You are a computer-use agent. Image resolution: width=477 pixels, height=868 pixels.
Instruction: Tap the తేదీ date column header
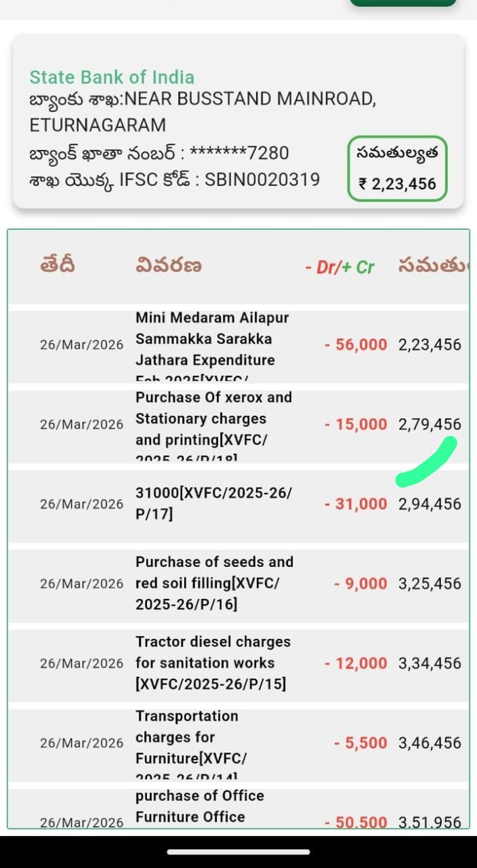coord(58,266)
